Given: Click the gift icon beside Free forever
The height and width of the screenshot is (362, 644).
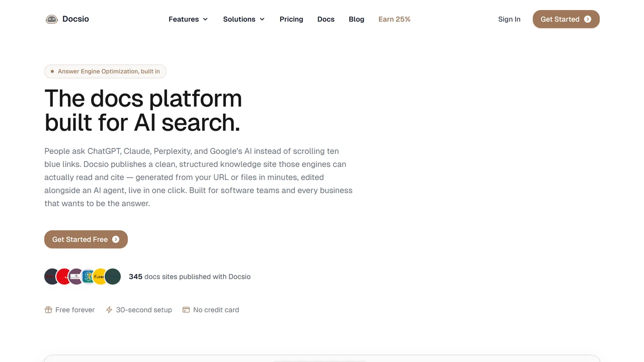Looking at the screenshot, I should click(48, 310).
